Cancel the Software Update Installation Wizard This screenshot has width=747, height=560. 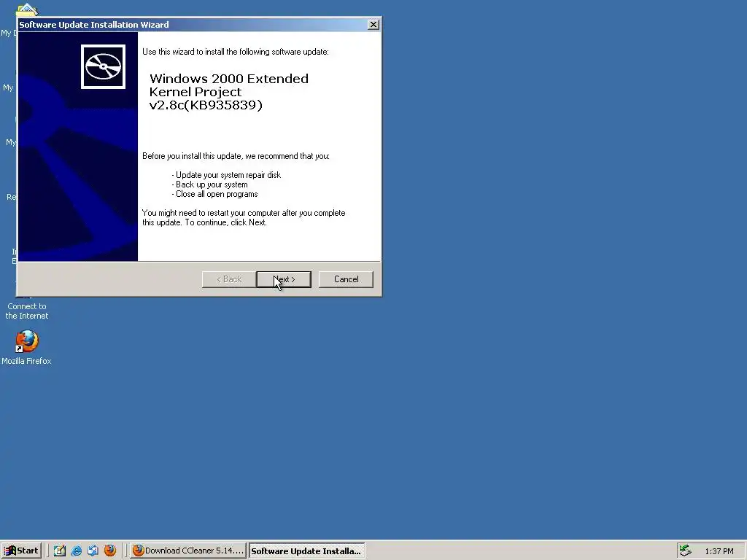coord(346,279)
